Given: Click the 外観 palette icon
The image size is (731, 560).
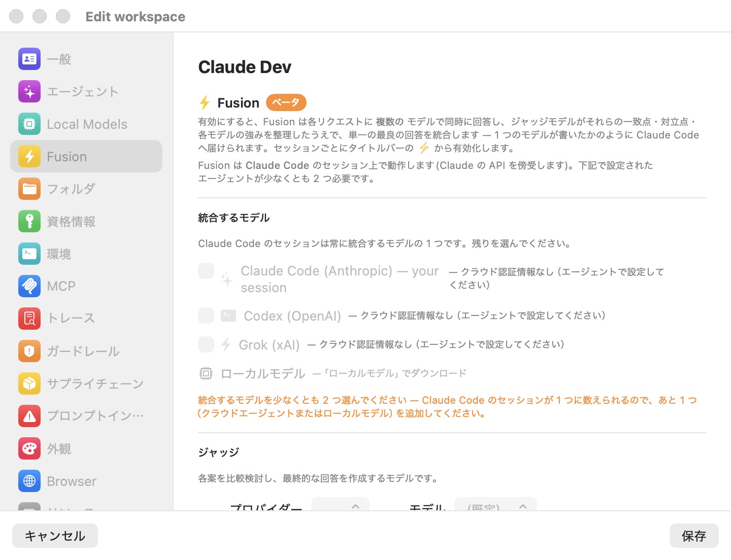Looking at the screenshot, I should (29, 448).
